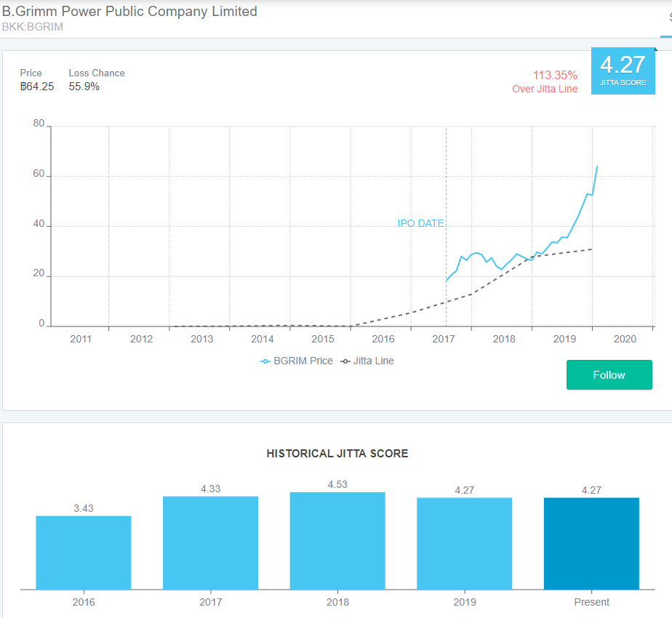Click the green Follow button
The image size is (672, 618).
[609, 374]
